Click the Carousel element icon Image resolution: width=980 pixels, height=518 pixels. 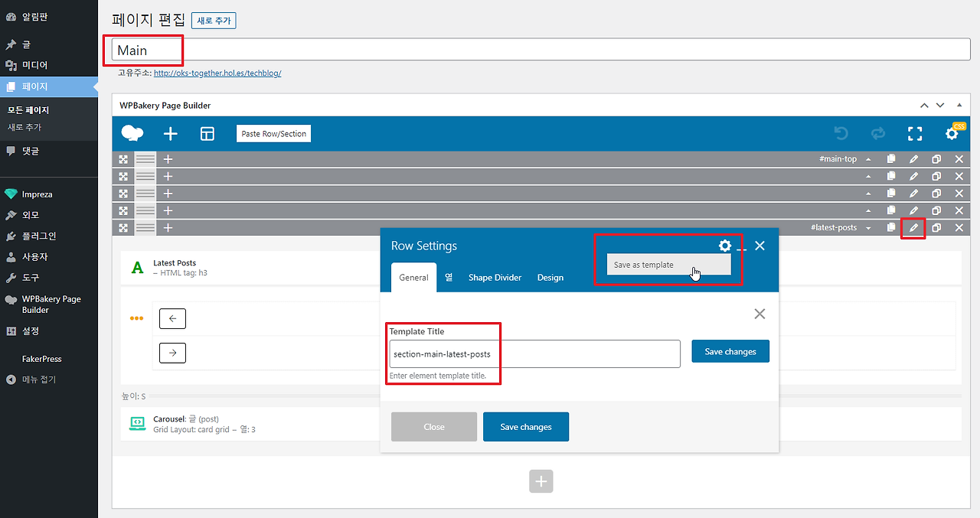tap(137, 423)
